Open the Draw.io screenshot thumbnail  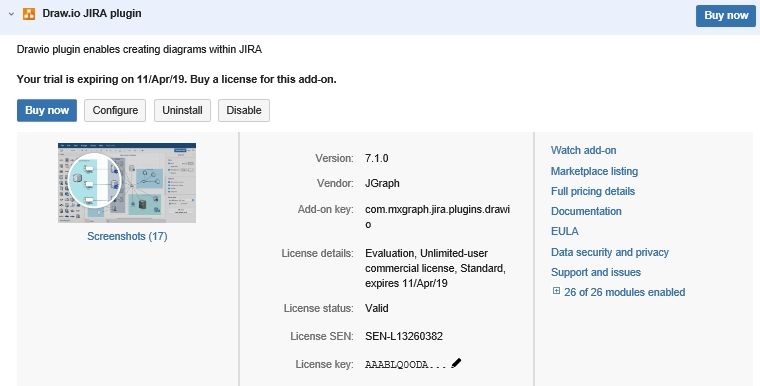pyautogui.click(x=127, y=183)
